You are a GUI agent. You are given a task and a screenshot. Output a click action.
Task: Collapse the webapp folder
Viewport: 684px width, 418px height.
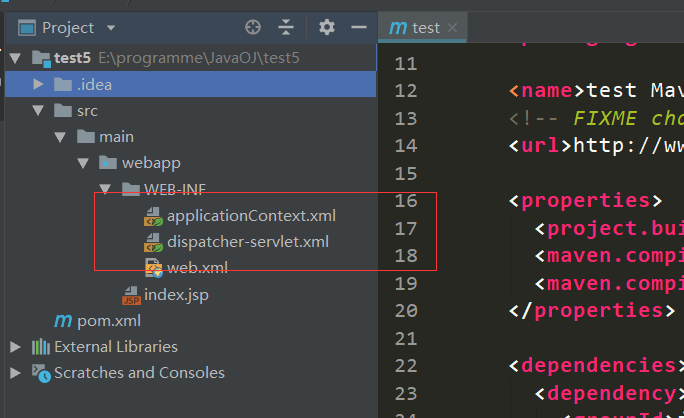click(x=83, y=162)
